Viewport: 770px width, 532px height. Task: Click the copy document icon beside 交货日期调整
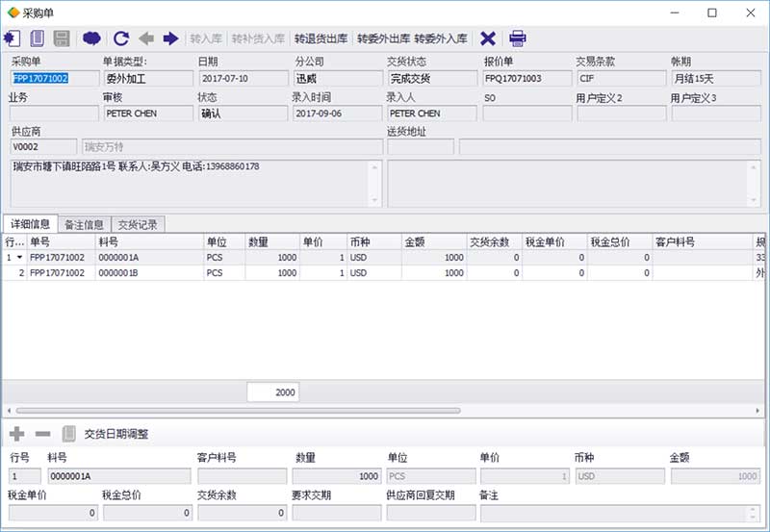click(68, 434)
